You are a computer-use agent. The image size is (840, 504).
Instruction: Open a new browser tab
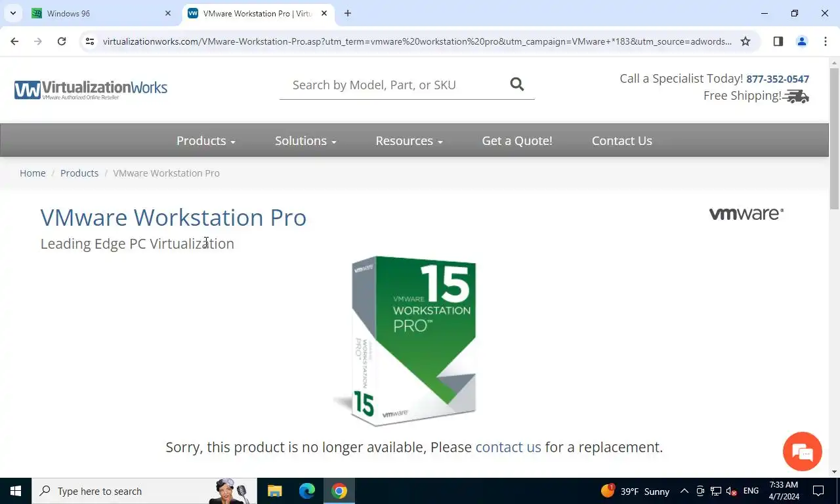(x=348, y=13)
